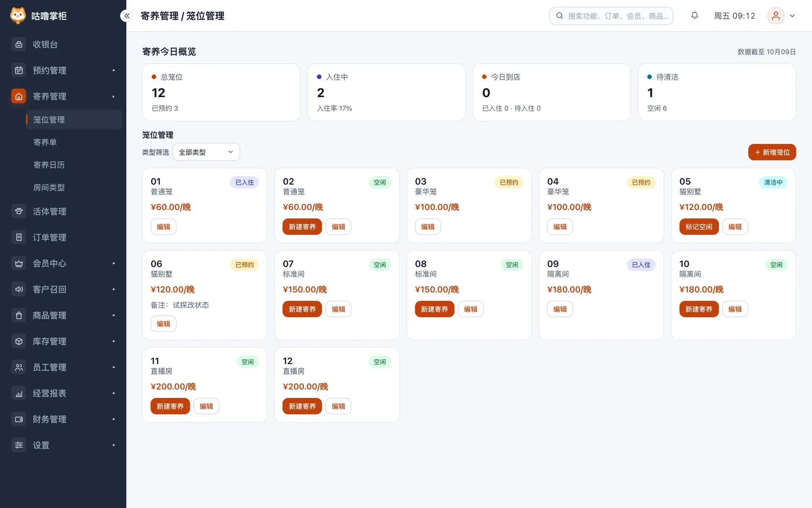Click the 经营报表 chart icon
The width and height of the screenshot is (812, 508).
[x=19, y=393]
